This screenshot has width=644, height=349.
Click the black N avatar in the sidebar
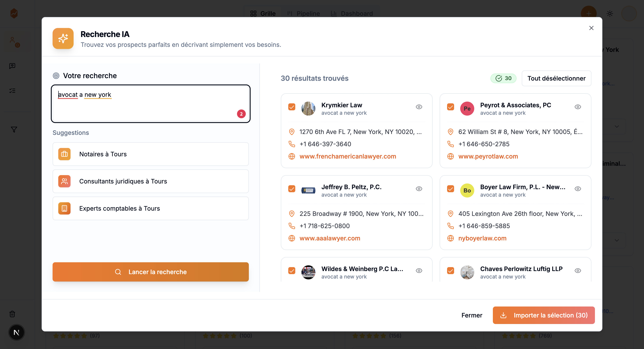tap(16, 333)
